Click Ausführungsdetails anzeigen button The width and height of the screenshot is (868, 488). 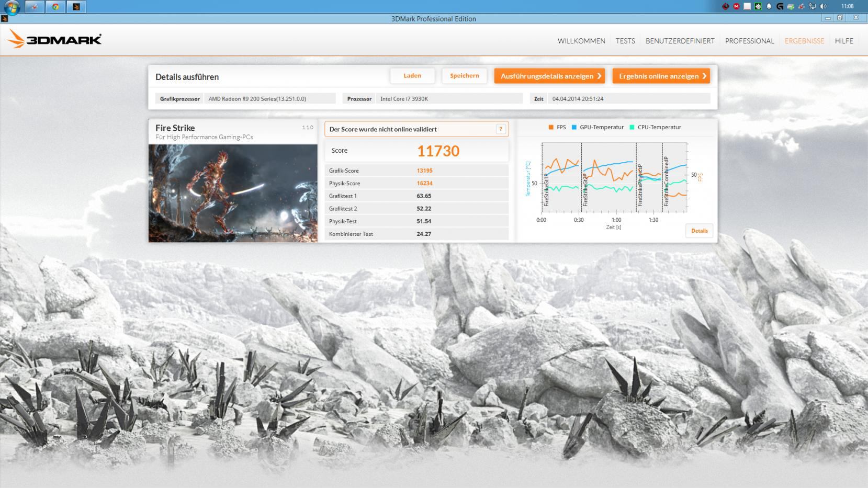point(549,76)
